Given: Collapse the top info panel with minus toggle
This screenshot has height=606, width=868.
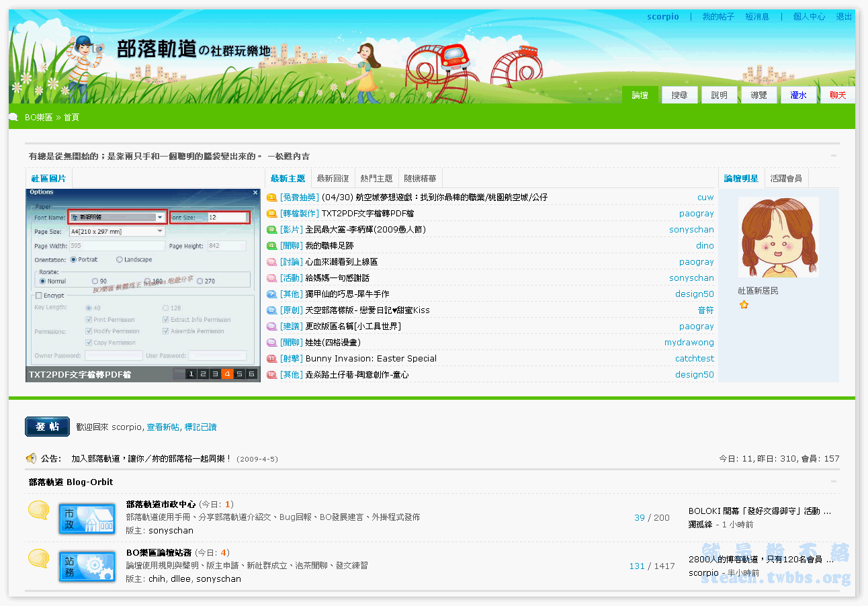Looking at the screenshot, I should [x=834, y=156].
